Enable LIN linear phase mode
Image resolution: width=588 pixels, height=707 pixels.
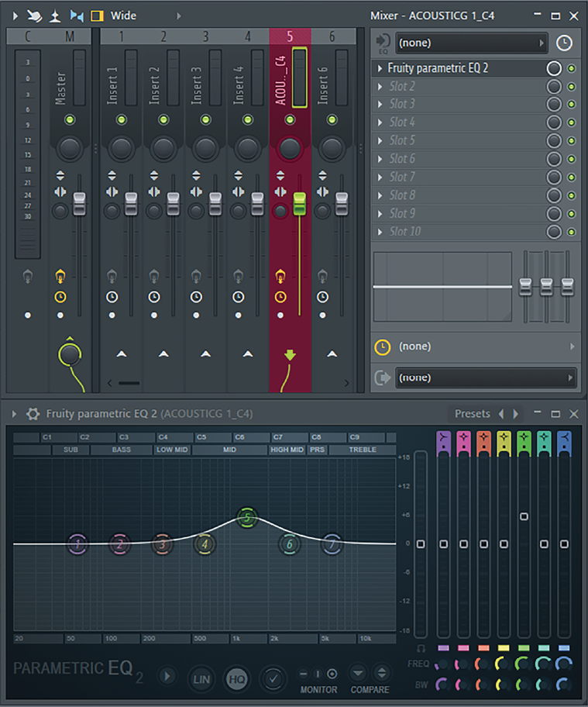pyautogui.click(x=201, y=679)
